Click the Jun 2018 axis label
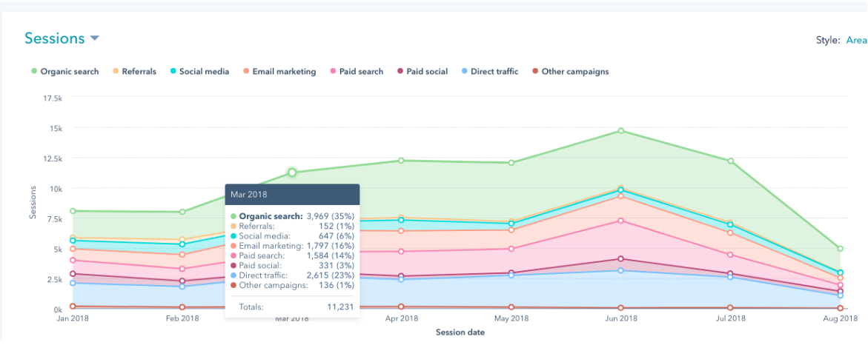Screen dimensions: 868x348 [621, 318]
